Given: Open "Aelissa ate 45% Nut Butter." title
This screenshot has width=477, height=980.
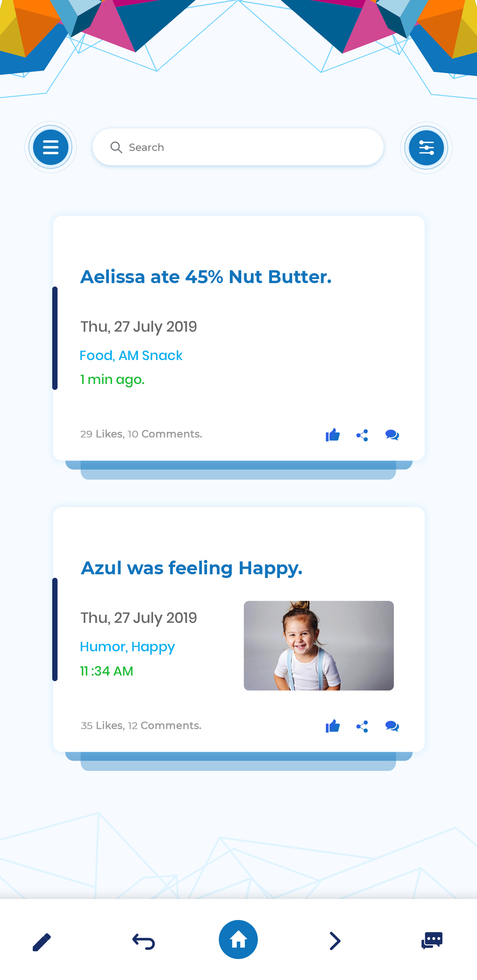Looking at the screenshot, I should tap(206, 276).
